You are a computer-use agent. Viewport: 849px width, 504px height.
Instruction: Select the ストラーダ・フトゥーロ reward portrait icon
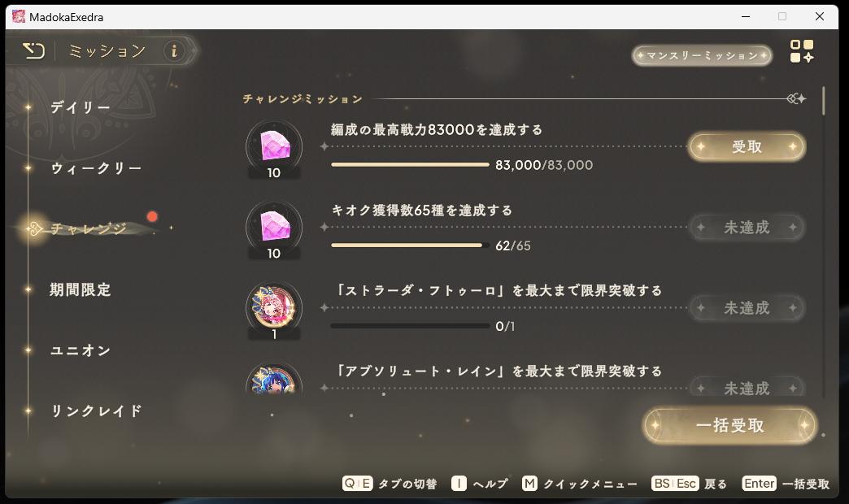[x=274, y=307]
